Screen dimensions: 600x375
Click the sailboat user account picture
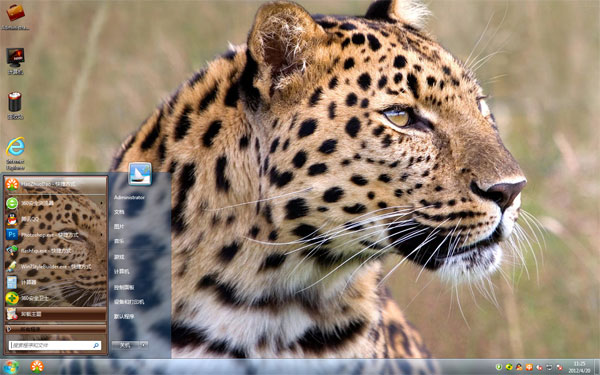click(140, 174)
